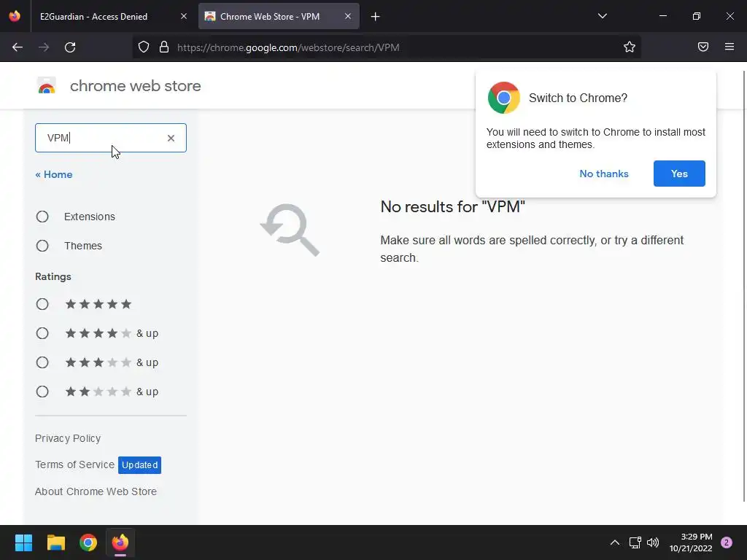Open the volume speaker tray icon
This screenshot has width=747, height=560.
point(653,542)
